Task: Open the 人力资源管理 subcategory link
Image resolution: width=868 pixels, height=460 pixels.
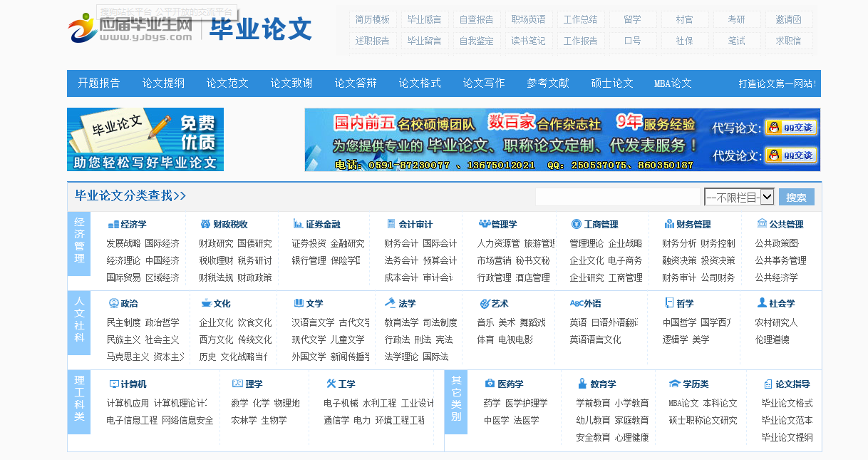Action: point(498,243)
